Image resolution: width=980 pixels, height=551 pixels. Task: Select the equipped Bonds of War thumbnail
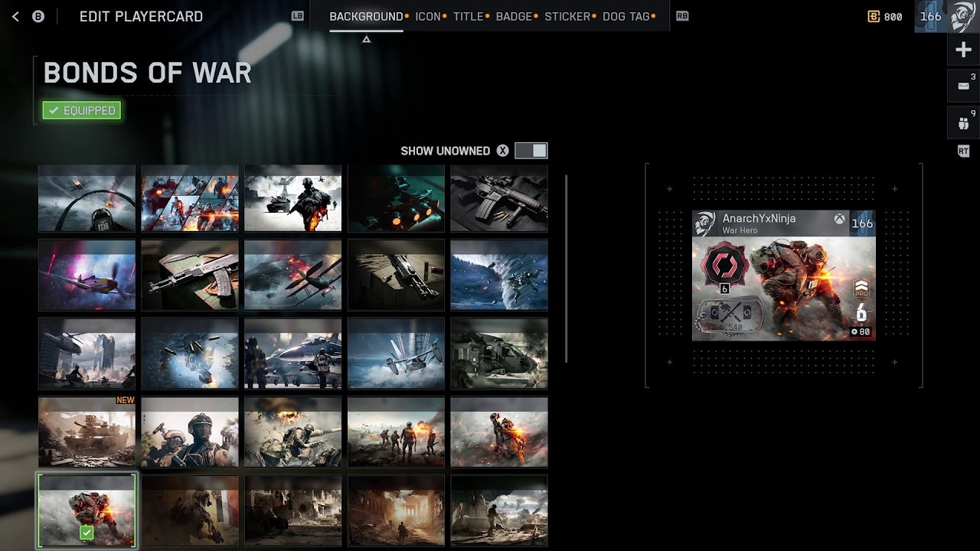pyautogui.click(x=87, y=510)
